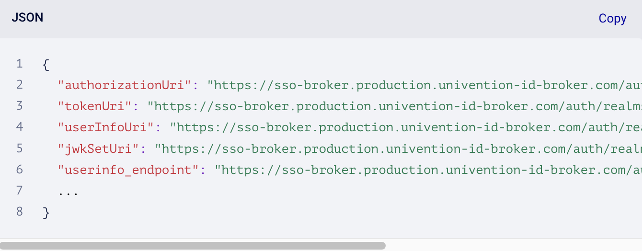Click line number 1
The width and height of the screenshot is (644, 251).
tap(19, 64)
